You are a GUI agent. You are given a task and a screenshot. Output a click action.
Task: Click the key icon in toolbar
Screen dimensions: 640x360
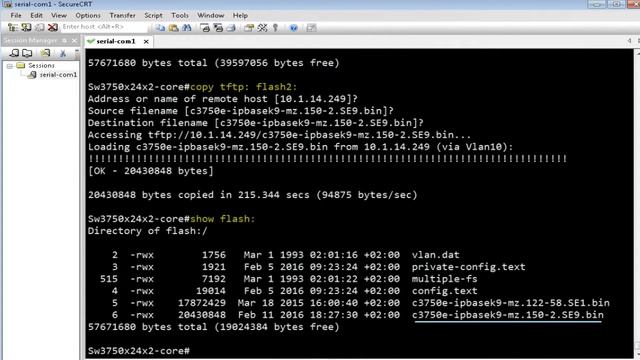pyautogui.click(x=276, y=27)
